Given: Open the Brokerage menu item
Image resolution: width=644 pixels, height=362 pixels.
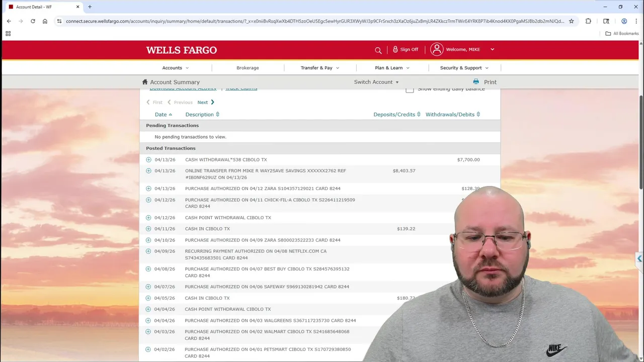Looking at the screenshot, I should (248, 68).
